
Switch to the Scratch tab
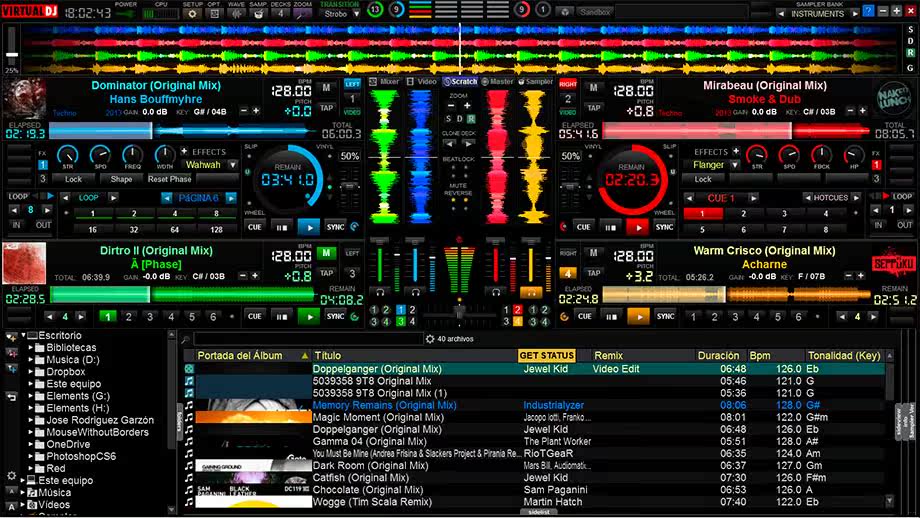pyautogui.click(x=461, y=82)
